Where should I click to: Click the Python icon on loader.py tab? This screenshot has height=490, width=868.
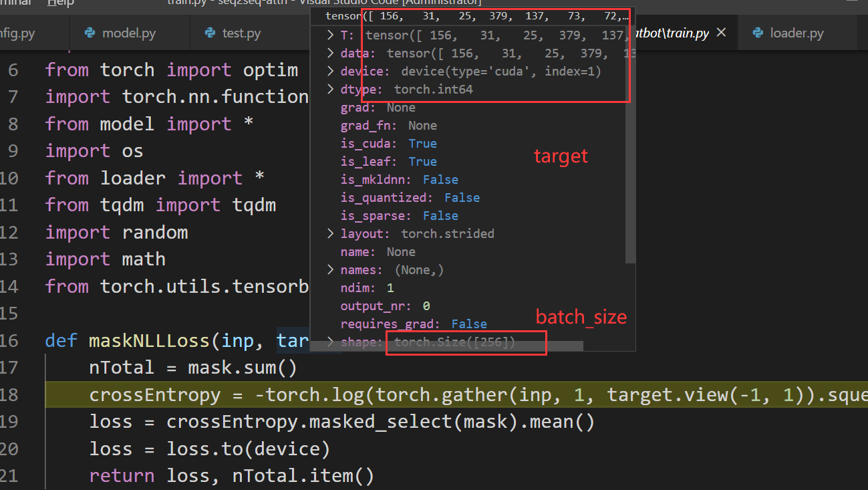coord(758,33)
